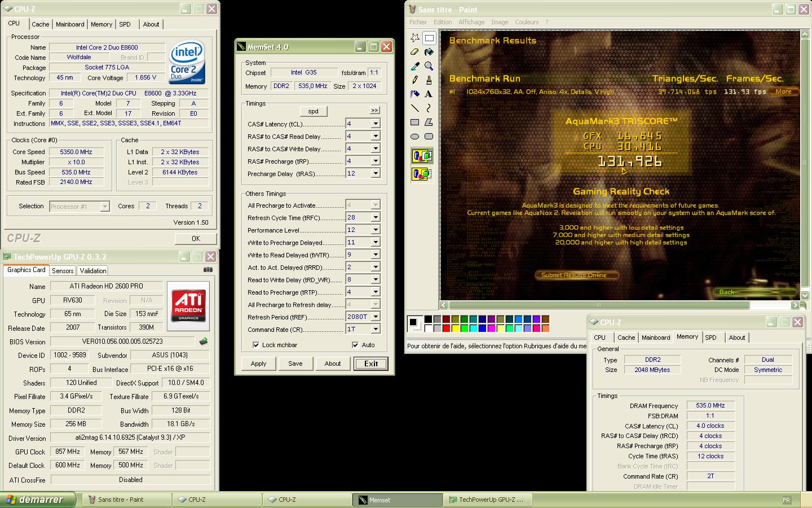Open the CAS# Latency (tCL) dropdown
This screenshot has width=812, height=508.
pyautogui.click(x=375, y=124)
